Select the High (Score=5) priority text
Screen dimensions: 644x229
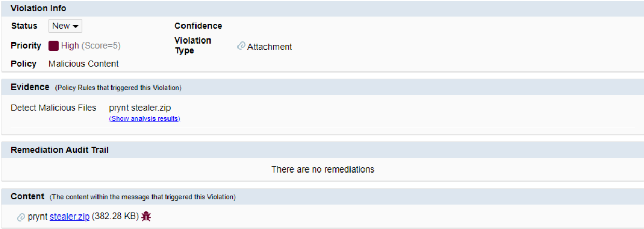click(x=91, y=46)
